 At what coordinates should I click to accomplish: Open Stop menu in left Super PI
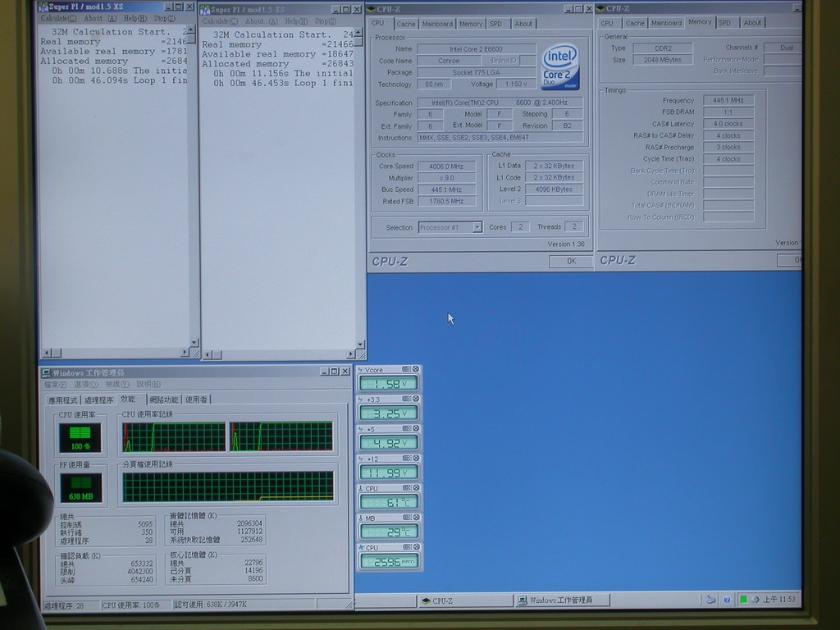pyautogui.click(x=164, y=18)
